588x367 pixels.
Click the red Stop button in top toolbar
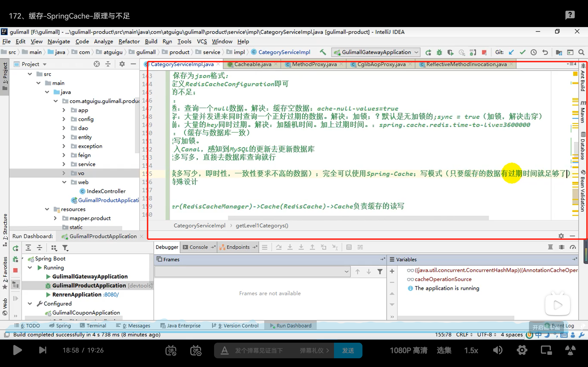(x=484, y=52)
